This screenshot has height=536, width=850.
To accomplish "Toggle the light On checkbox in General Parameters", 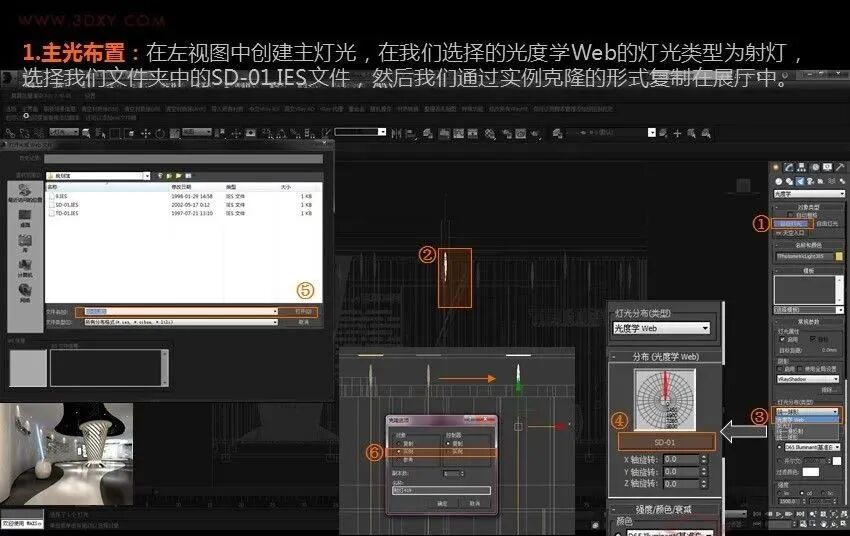I will point(782,339).
